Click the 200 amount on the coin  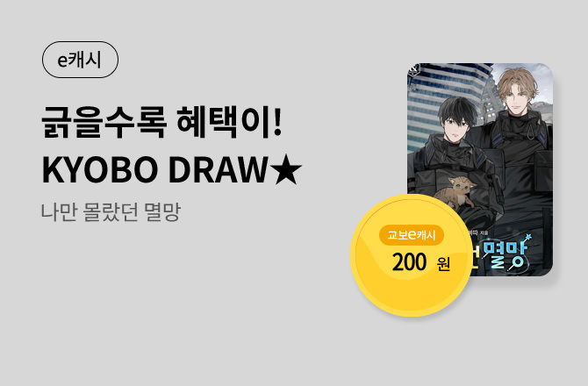[409, 262]
